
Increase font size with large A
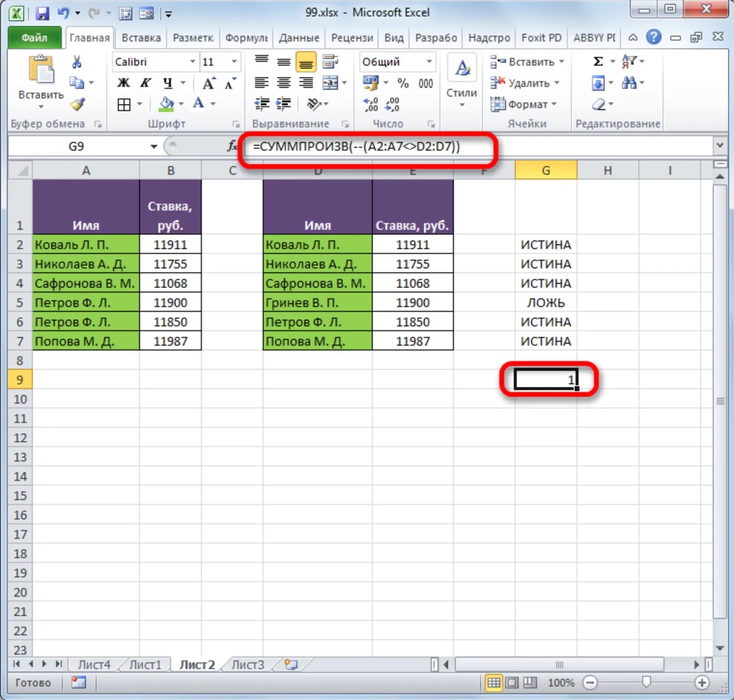209,83
